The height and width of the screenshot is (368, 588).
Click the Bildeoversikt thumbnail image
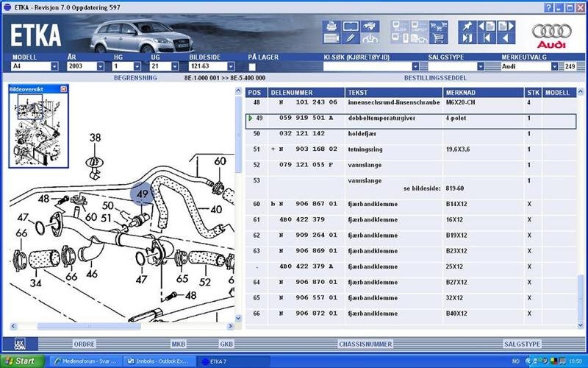tap(37, 127)
